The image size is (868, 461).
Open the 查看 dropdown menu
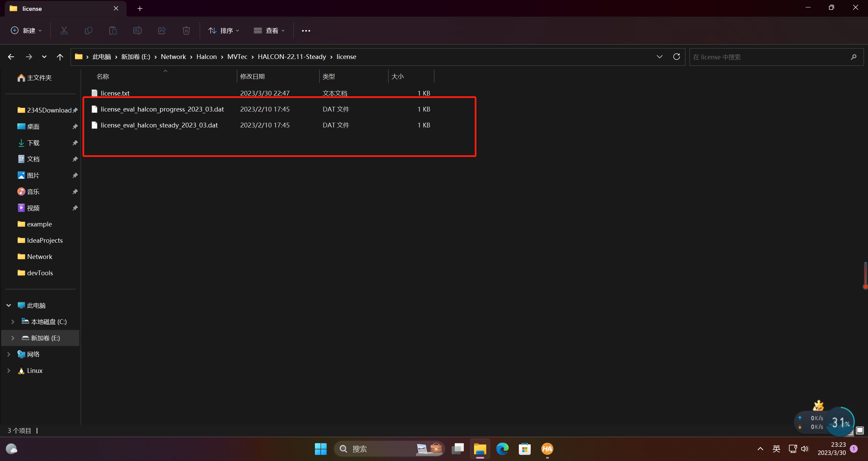[x=270, y=31]
